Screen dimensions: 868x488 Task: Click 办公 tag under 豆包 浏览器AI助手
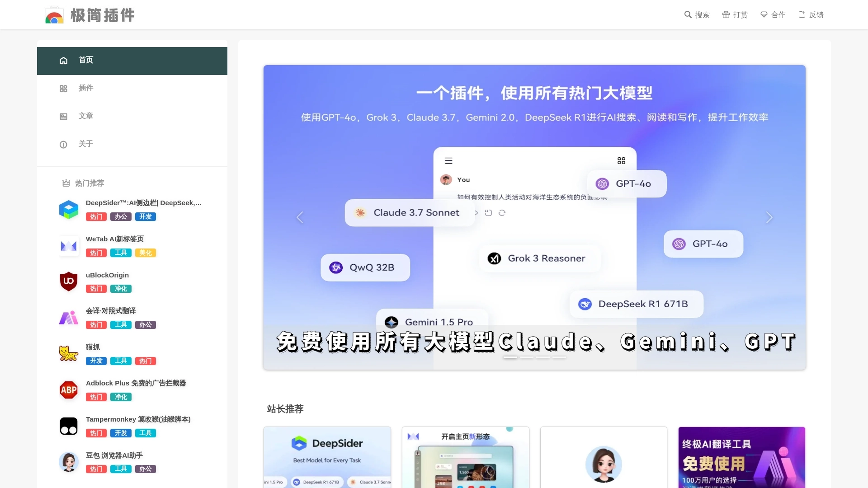click(146, 469)
